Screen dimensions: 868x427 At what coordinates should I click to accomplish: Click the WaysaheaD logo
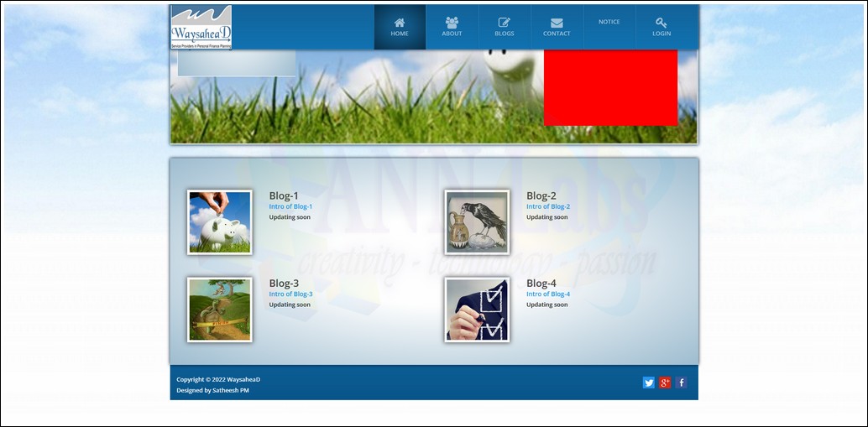[x=201, y=27]
